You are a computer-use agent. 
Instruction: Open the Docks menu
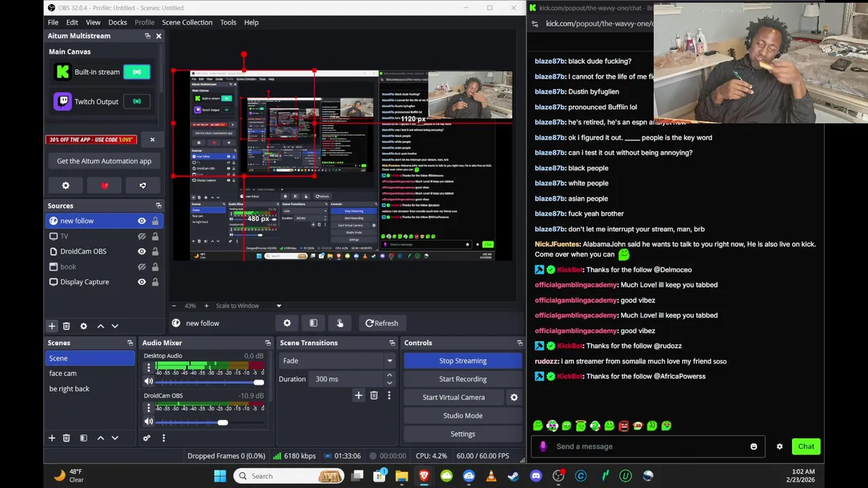117,22
